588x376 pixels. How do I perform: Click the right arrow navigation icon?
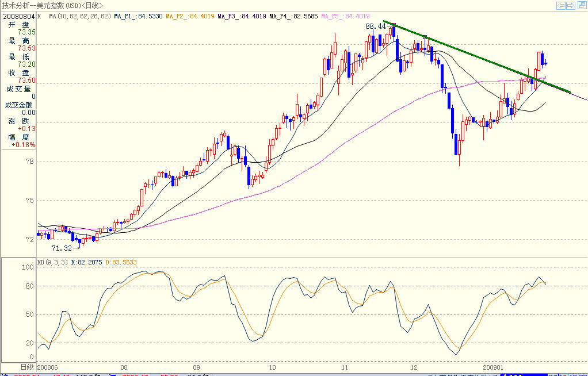[570, 5]
